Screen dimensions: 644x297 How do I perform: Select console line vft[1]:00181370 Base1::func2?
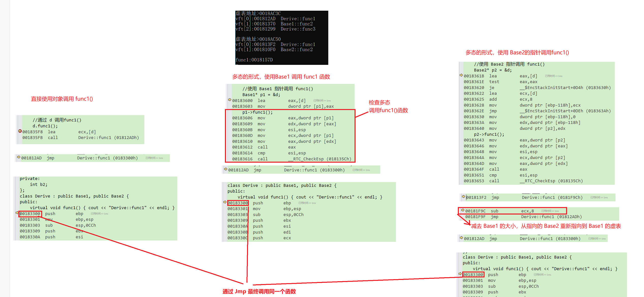[274, 24]
